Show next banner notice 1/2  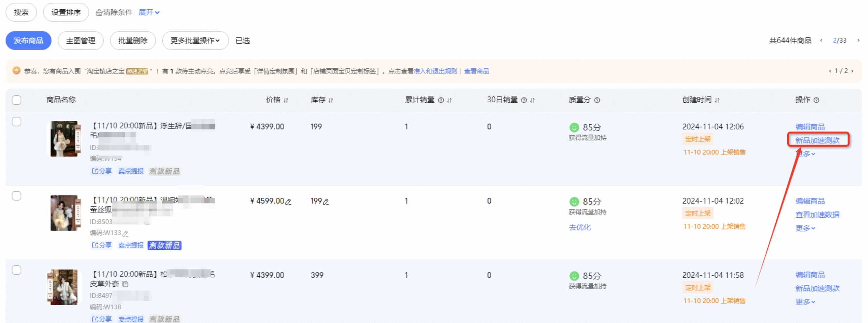852,71
